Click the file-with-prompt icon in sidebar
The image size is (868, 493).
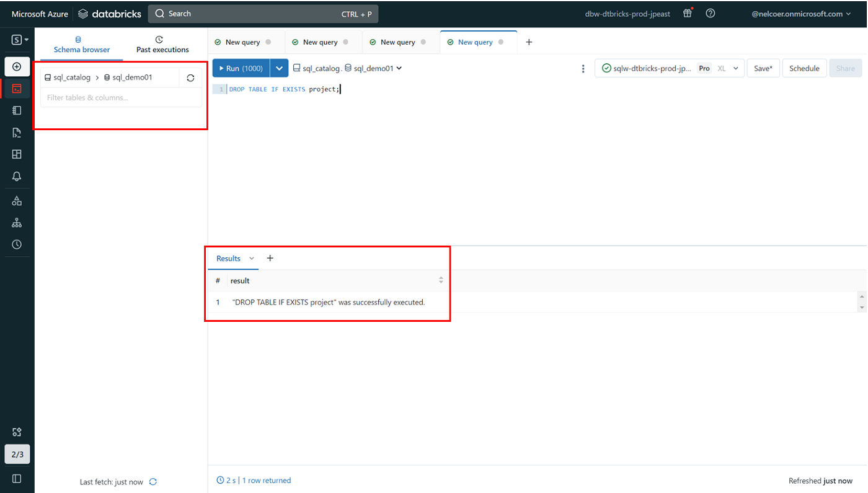[x=17, y=132]
